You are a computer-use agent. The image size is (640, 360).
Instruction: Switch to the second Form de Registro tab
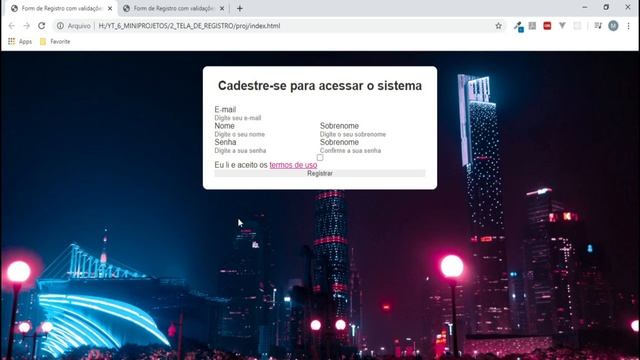[173, 8]
